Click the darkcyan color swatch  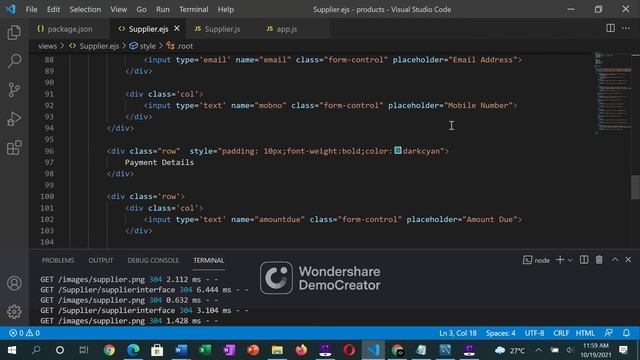[398, 151]
